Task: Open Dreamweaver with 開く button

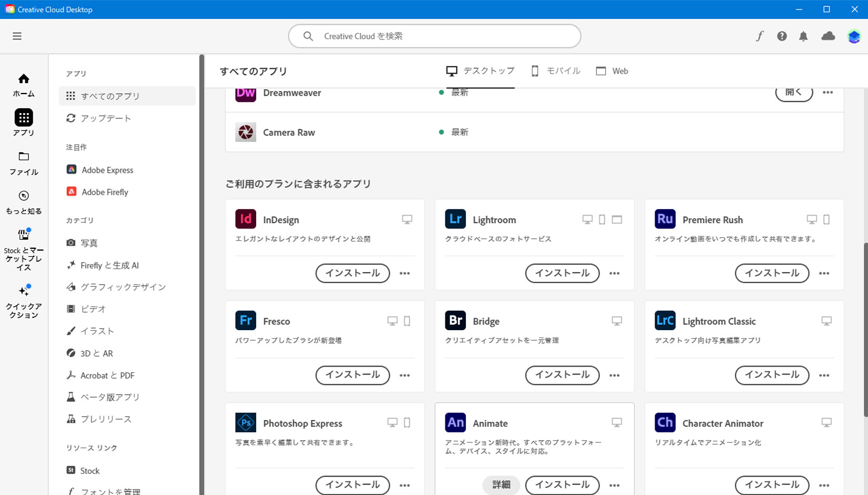Action: point(794,94)
